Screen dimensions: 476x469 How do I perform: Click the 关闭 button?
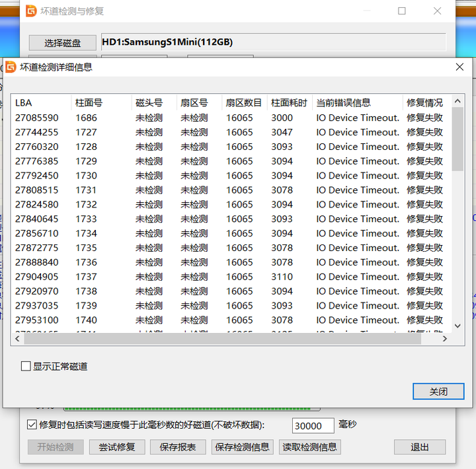click(438, 391)
